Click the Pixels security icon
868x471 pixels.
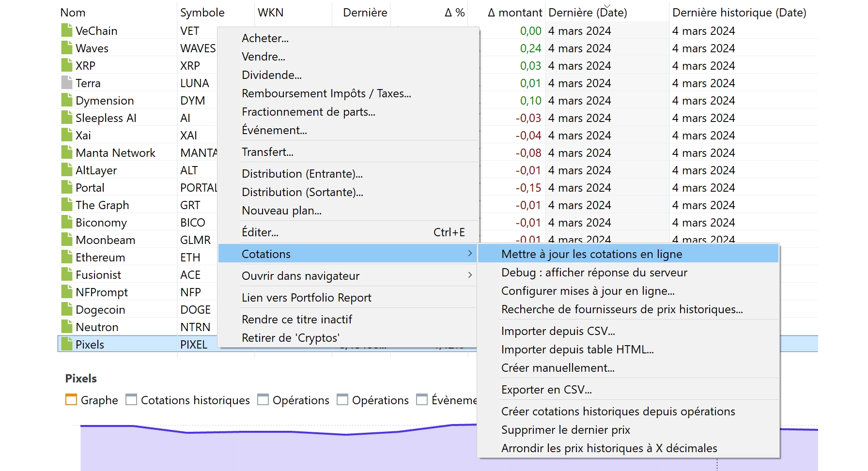point(67,345)
